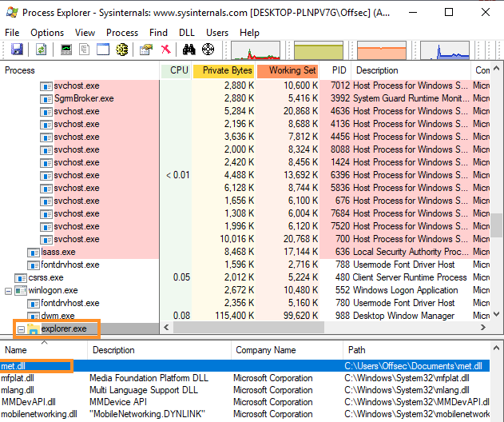Viewport: 504px width, 422px height.
Task: Click the Kill Process red X icon
Action: [x=166, y=50]
